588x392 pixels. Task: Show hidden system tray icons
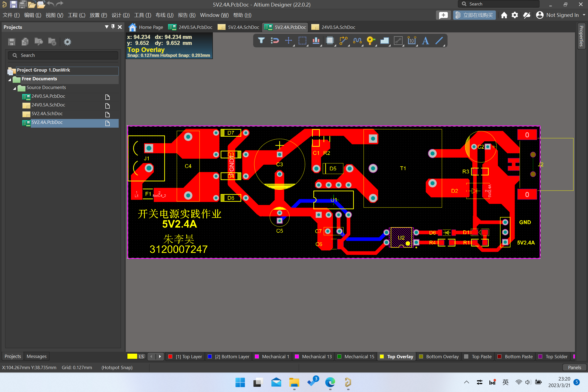[x=466, y=382]
